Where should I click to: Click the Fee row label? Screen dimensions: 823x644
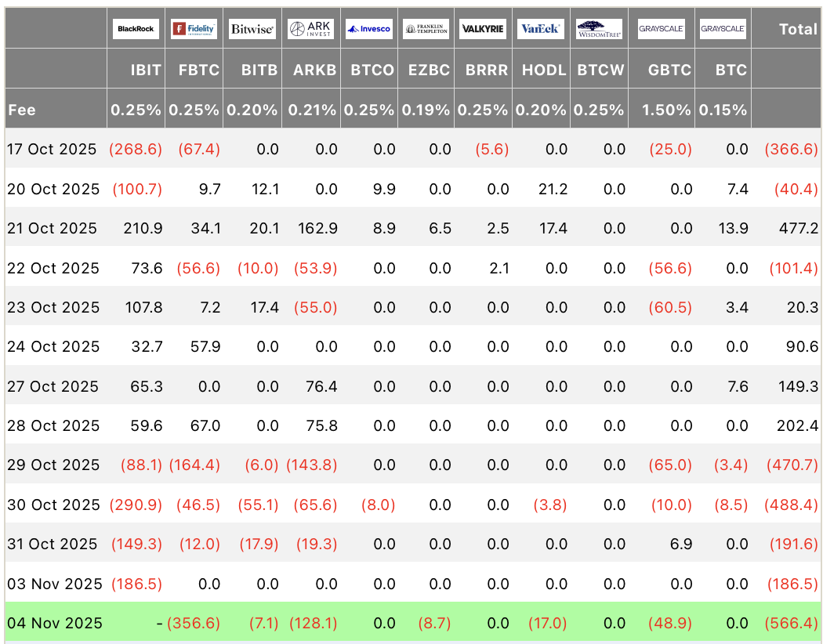[x=22, y=110]
